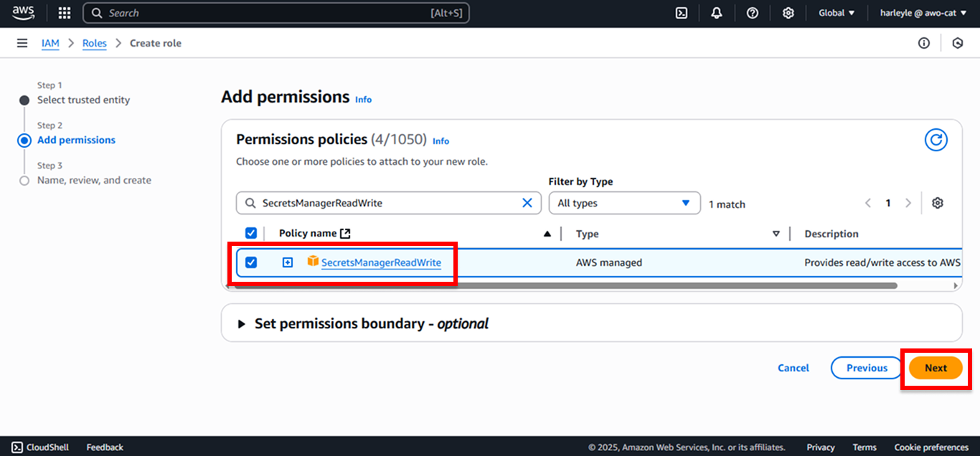The width and height of the screenshot is (980, 456).
Task: Go to the next page of results
Action: click(x=908, y=203)
